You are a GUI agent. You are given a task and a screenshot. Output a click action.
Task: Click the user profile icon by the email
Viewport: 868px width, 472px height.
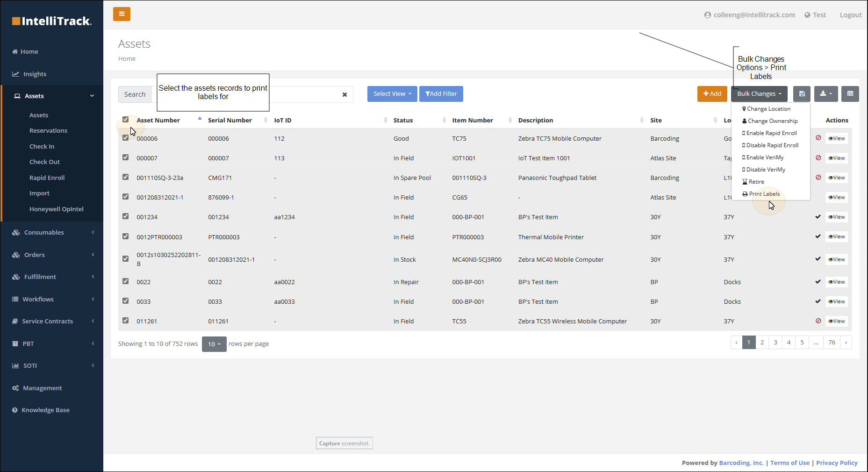[x=708, y=15]
